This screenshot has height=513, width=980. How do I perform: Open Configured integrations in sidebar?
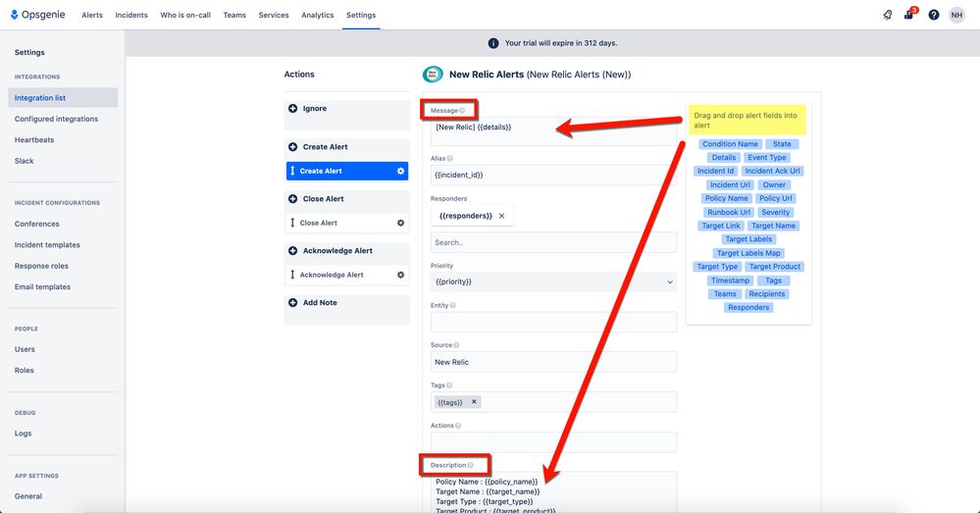56,119
